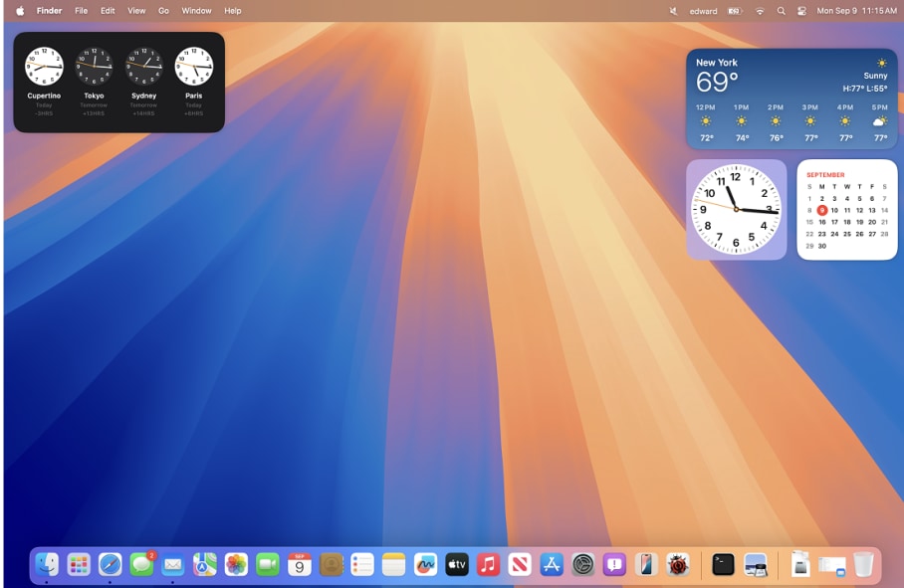The image size is (904, 588).
Task: Open the App Store from the Dock
Action: (x=552, y=564)
